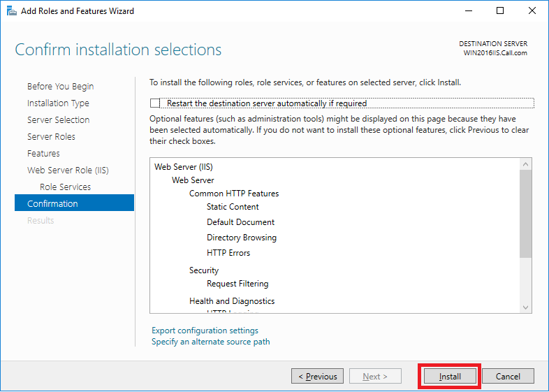Enable restart destination server automatically checkbox
The height and width of the screenshot is (392, 549).
[x=155, y=103]
